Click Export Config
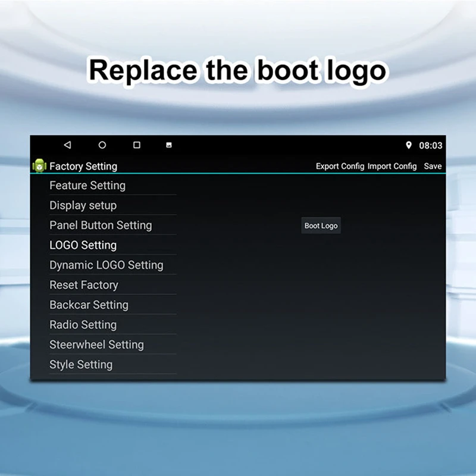476x476 pixels. coord(340,167)
